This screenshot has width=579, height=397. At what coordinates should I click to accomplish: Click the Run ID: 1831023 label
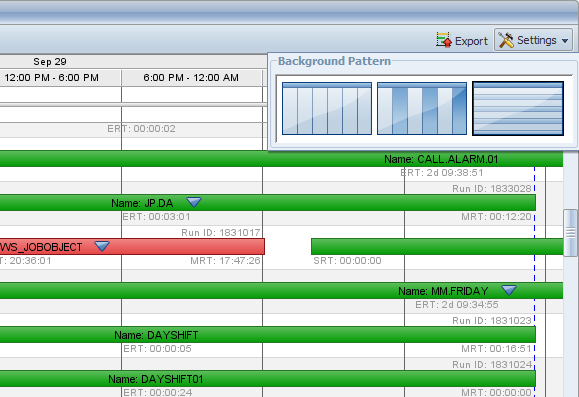pyautogui.click(x=492, y=321)
